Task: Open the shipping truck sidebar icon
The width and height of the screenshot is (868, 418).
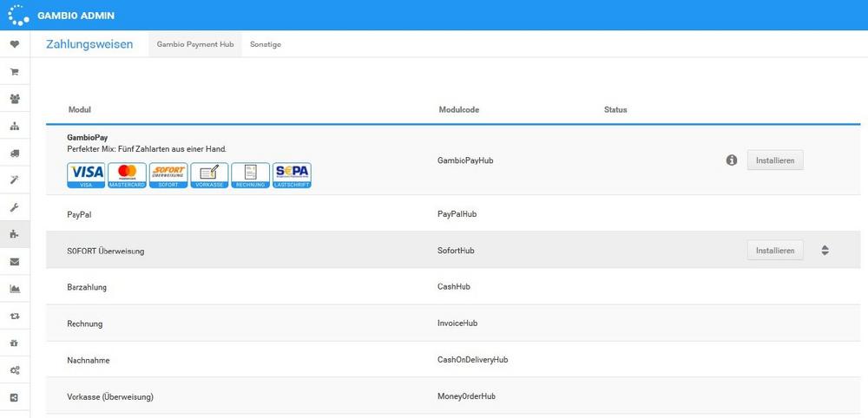Action: point(15,153)
